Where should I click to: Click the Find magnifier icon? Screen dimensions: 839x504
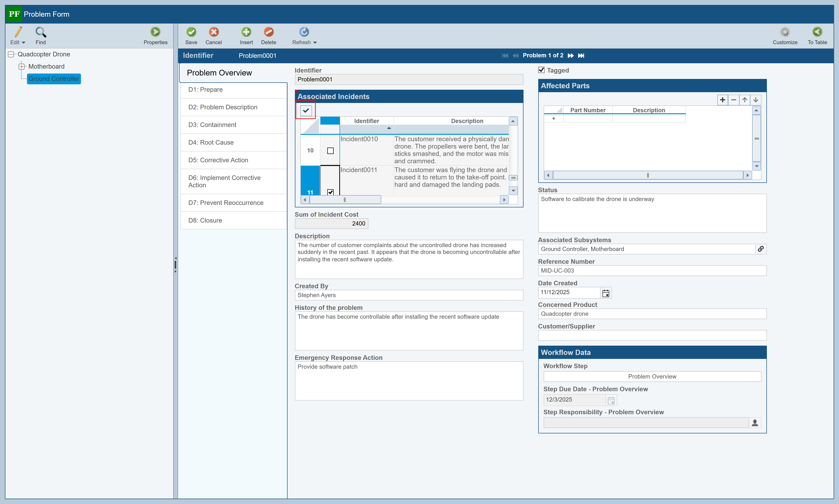pyautogui.click(x=40, y=32)
